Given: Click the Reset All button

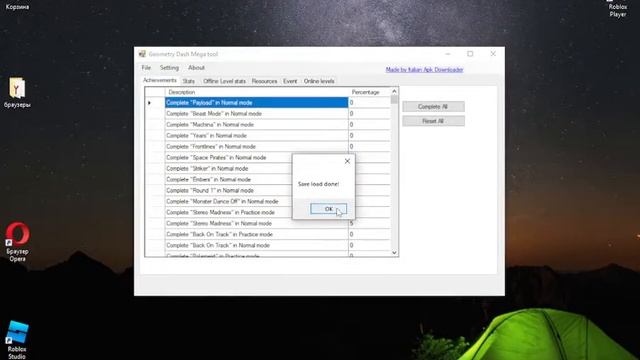Looking at the screenshot, I should point(433,121).
